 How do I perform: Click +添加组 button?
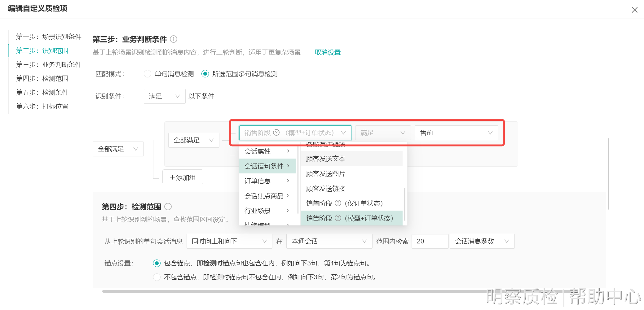tap(183, 177)
